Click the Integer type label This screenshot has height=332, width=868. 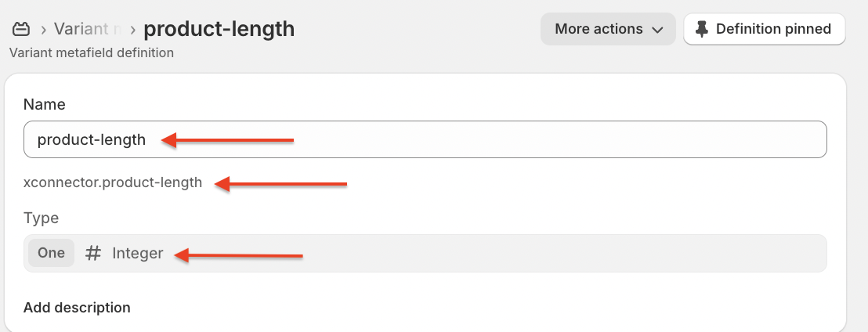click(138, 254)
